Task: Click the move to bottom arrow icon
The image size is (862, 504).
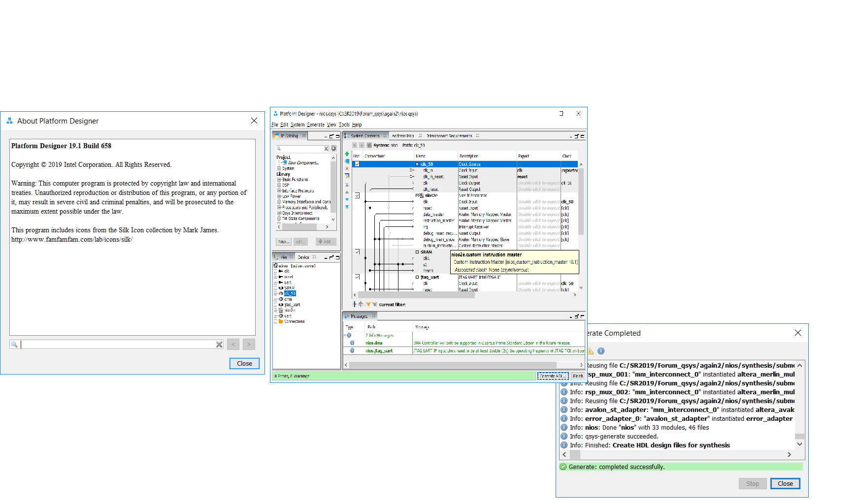Action: pos(347,207)
